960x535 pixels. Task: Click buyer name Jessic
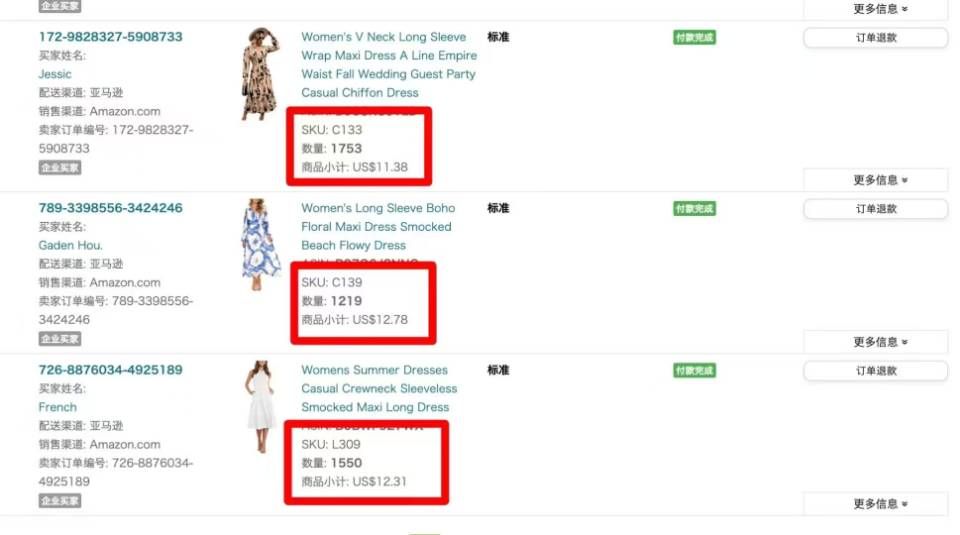[55, 74]
